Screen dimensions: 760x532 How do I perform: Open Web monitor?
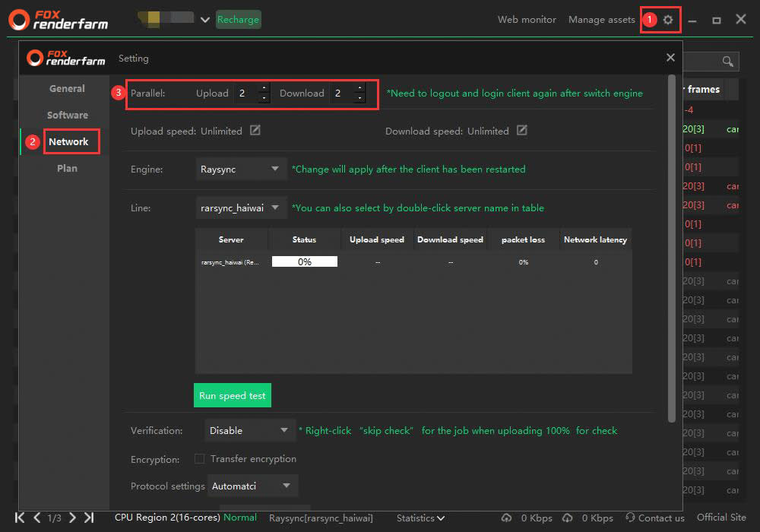[x=527, y=20]
